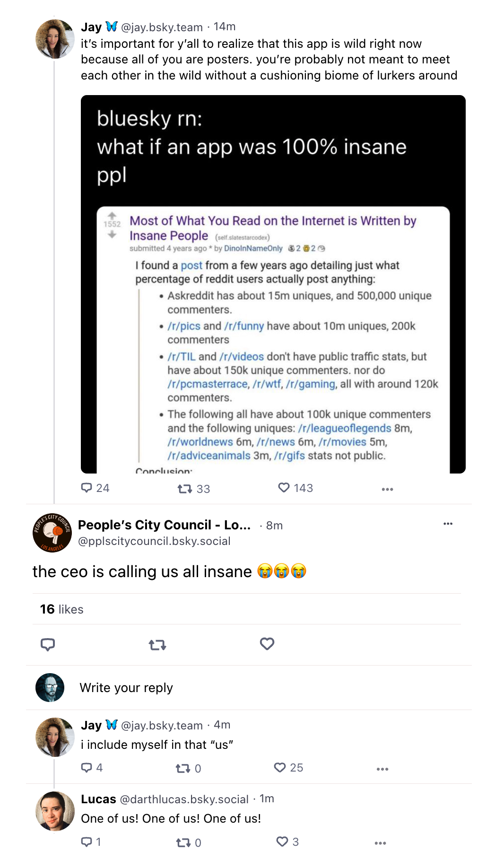Viewport: 504px width, 860px height.
Task: Reply to Jay's "i include myself" comment
Action: click(x=87, y=768)
